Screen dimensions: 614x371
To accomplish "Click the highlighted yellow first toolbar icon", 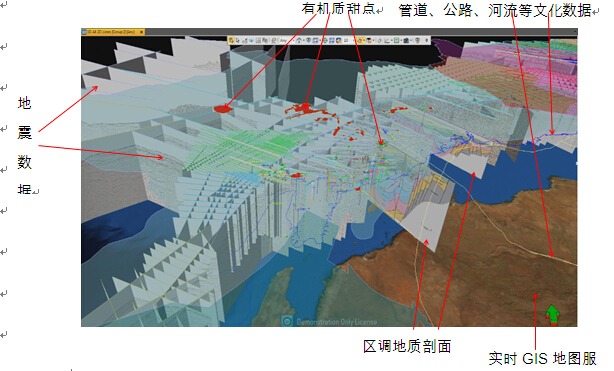I will coord(231,40).
